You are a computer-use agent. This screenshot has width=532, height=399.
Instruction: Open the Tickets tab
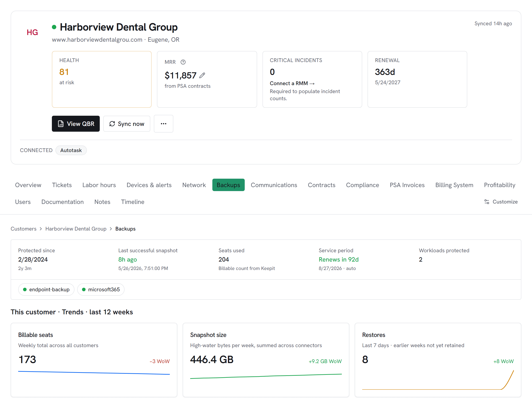pos(62,185)
